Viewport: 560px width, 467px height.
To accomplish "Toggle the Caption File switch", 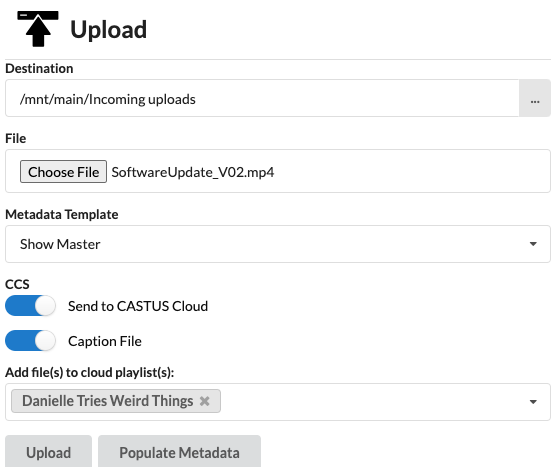I will pyautogui.click(x=30, y=341).
